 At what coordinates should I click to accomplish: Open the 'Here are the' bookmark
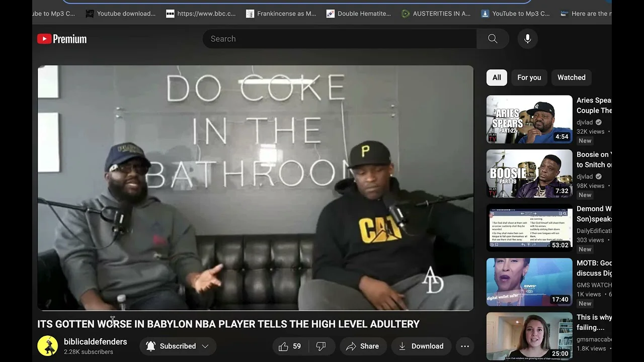pos(586,14)
